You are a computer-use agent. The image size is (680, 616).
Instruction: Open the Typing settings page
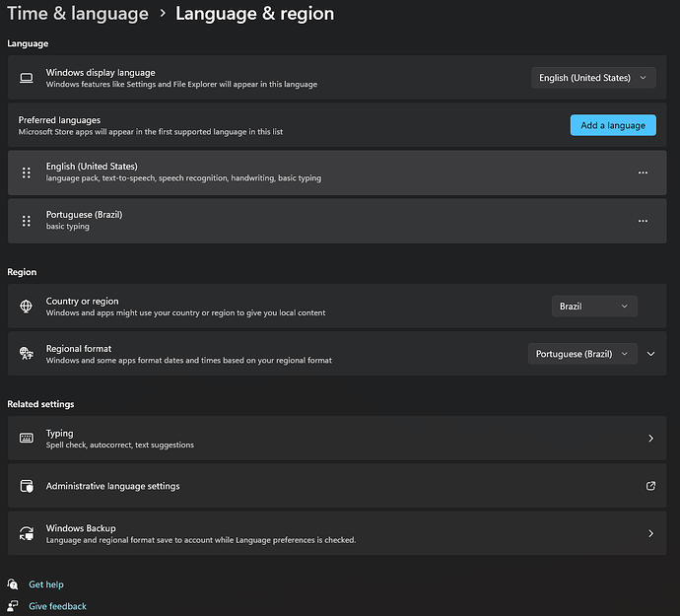coord(335,438)
